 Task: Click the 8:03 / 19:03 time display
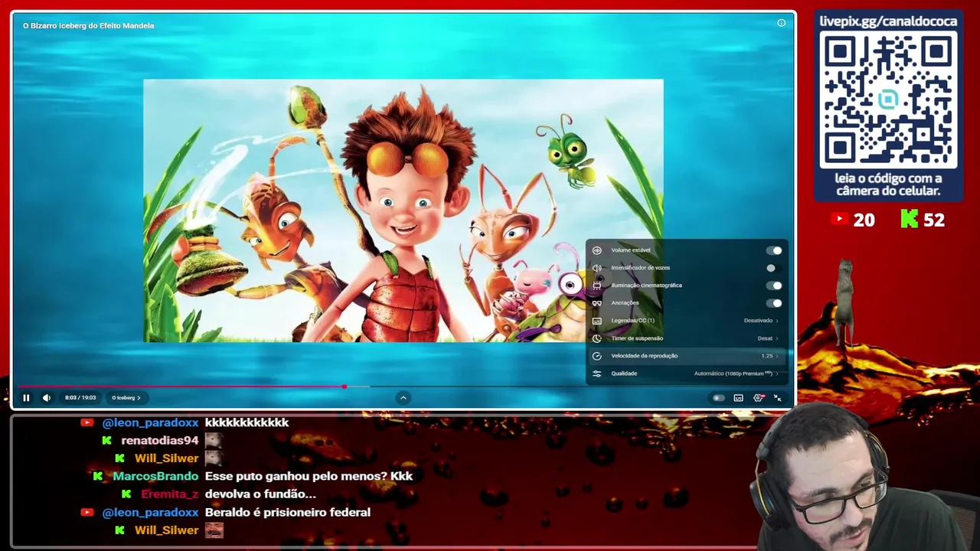80,398
